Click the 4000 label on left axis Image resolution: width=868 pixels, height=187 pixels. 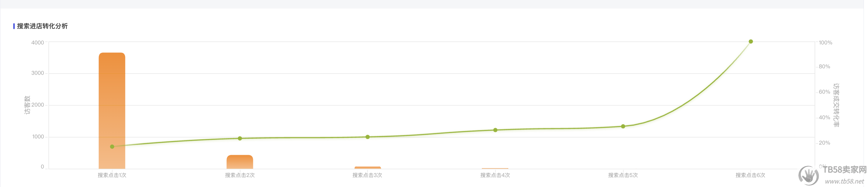pos(37,43)
